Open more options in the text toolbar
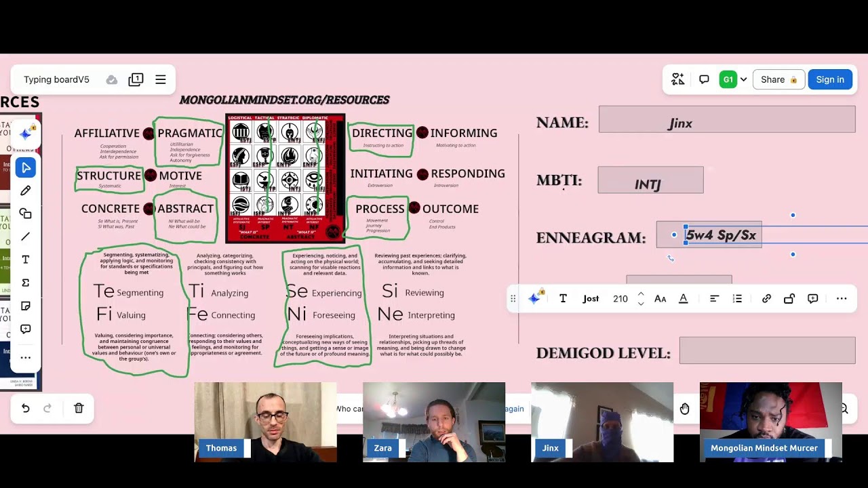Screen dimensions: 868x488 (x=842, y=298)
